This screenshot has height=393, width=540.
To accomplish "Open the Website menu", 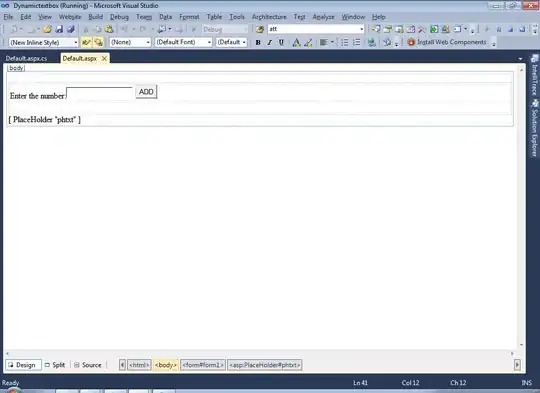I will point(70,17).
